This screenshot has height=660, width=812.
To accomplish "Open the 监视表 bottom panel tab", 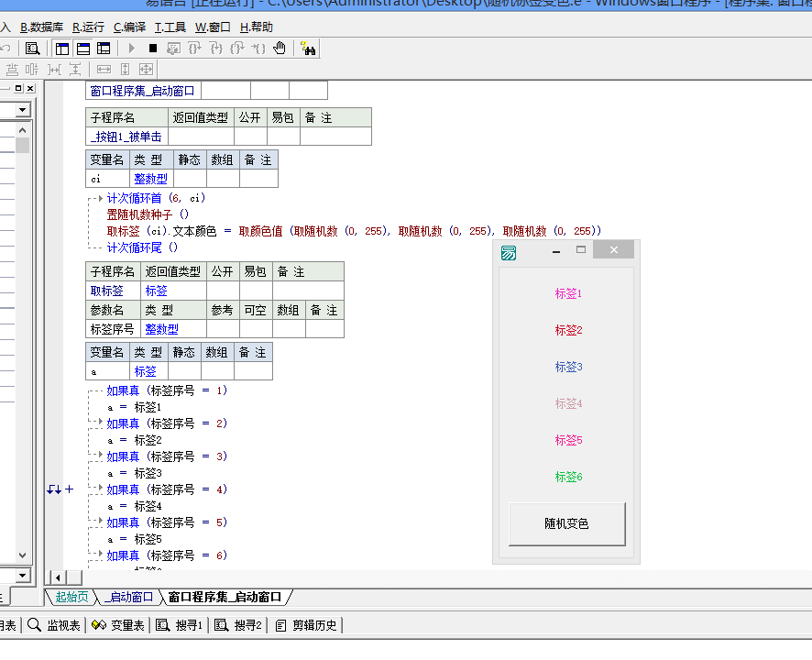I will tap(54, 625).
